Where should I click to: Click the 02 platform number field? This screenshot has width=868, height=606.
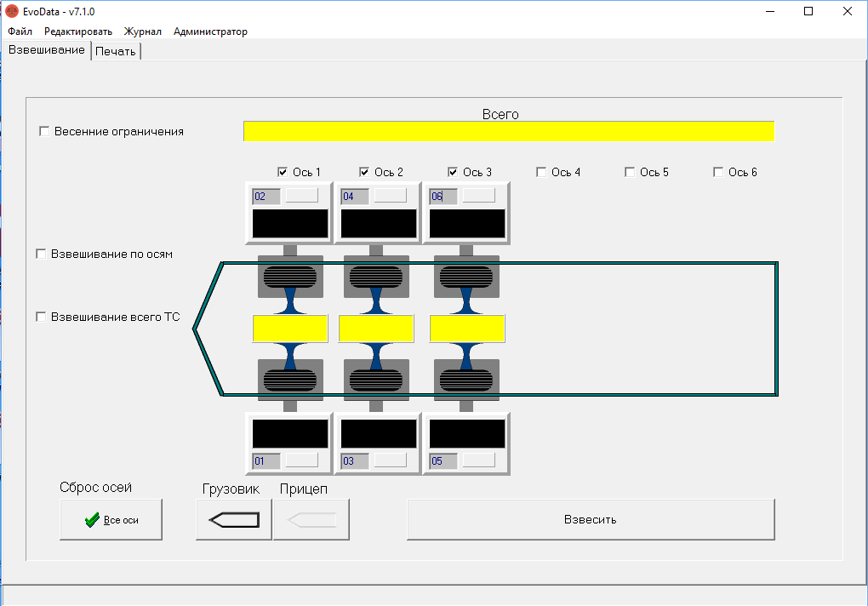266,197
